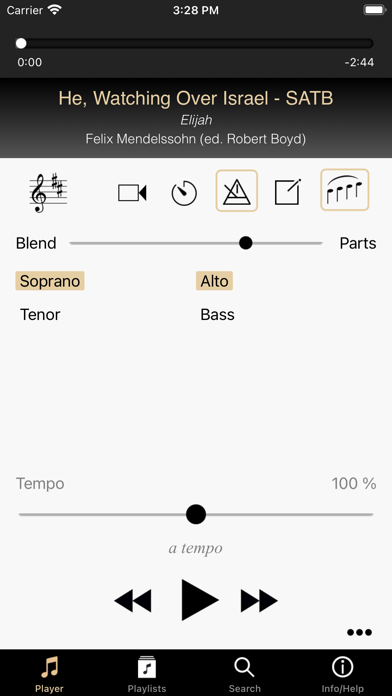Toggle the slurred notes phrasing icon
The image size is (392, 696).
[344, 190]
